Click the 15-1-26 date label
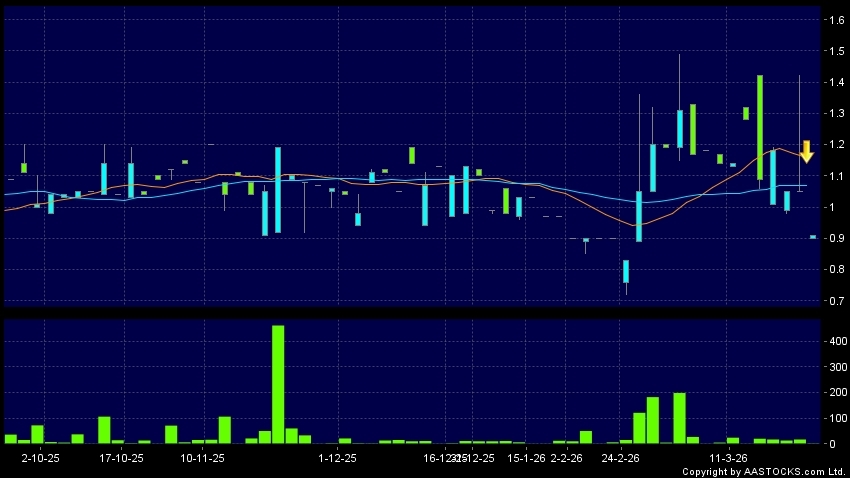The height and width of the screenshot is (478, 850). point(526,458)
